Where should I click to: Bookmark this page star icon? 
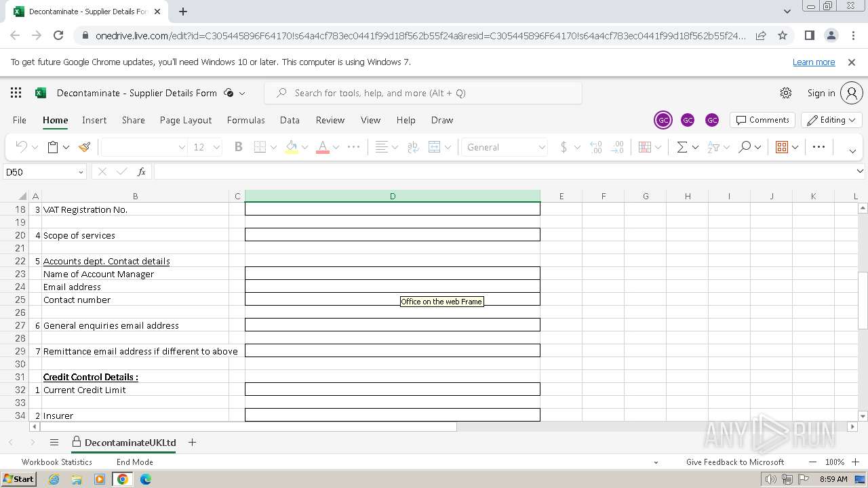point(783,36)
